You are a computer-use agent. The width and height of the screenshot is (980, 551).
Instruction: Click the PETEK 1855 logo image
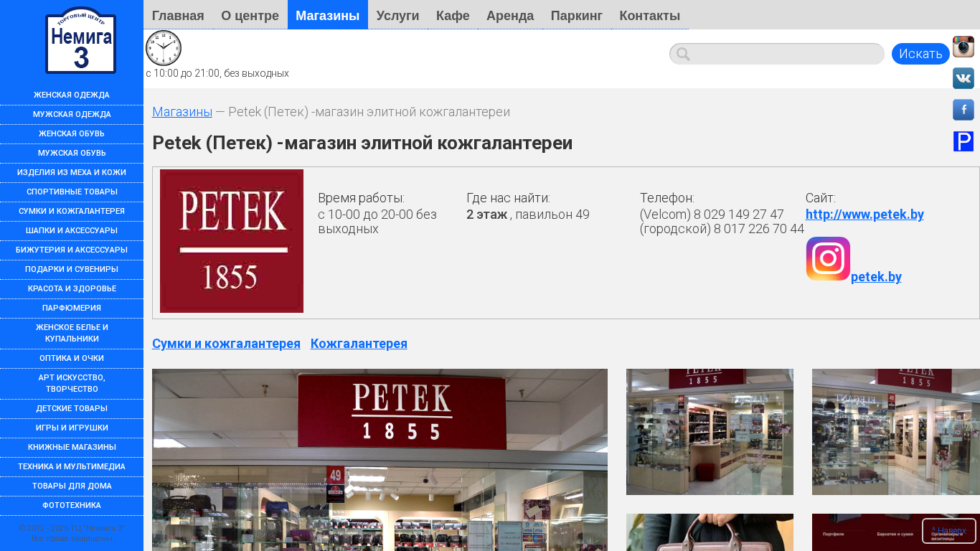pos(232,241)
